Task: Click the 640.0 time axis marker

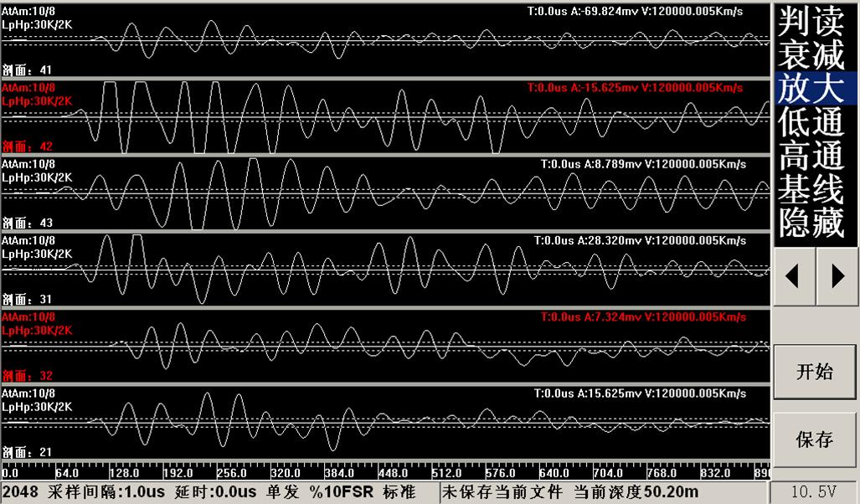Action: (x=554, y=473)
